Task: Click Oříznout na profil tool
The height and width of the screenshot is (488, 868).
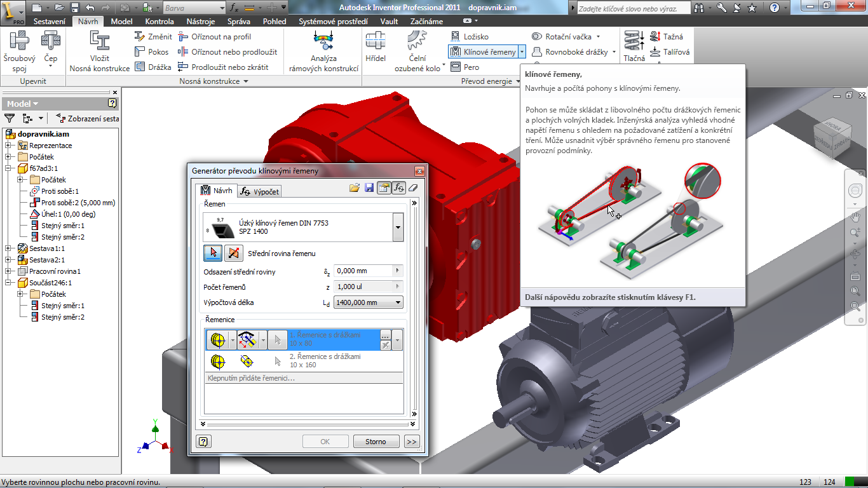Action: coord(215,37)
